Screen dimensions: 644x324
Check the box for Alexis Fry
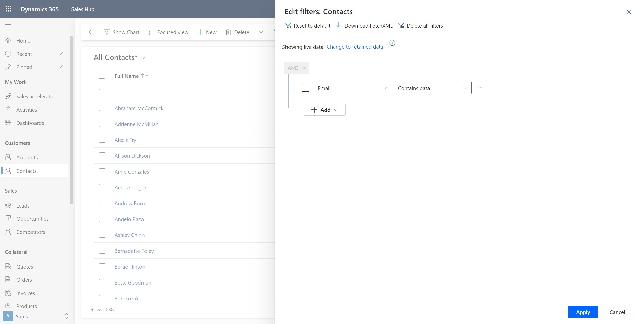coord(102,140)
